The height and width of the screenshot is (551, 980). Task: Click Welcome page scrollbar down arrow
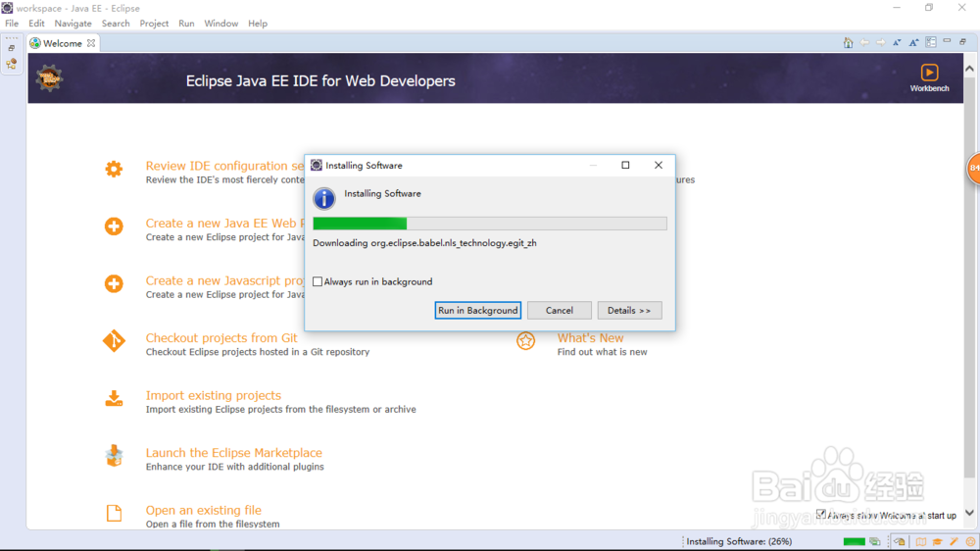969,513
